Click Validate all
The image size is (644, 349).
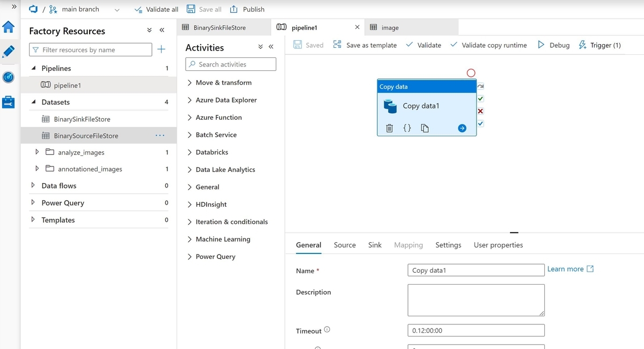[x=156, y=9]
